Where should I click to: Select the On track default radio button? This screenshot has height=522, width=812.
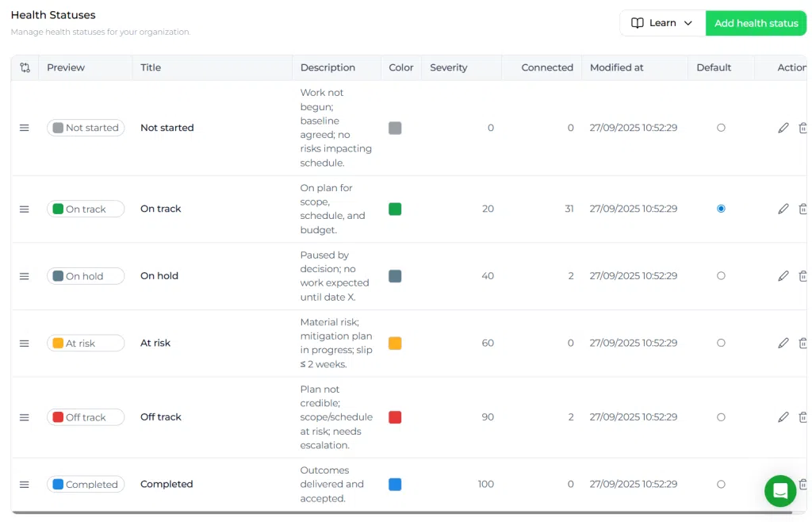tap(721, 209)
